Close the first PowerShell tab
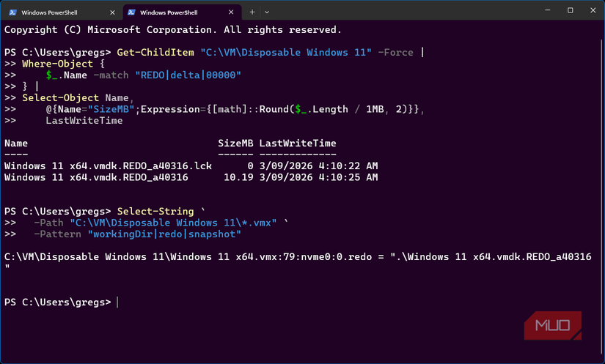605x364 pixels. pyautogui.click(x=112, y=12)
